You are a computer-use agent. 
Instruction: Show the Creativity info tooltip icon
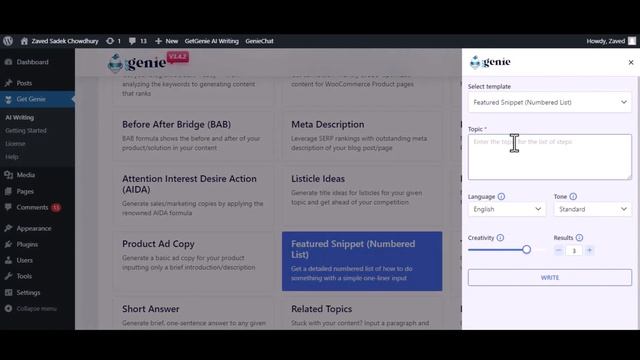500,238
